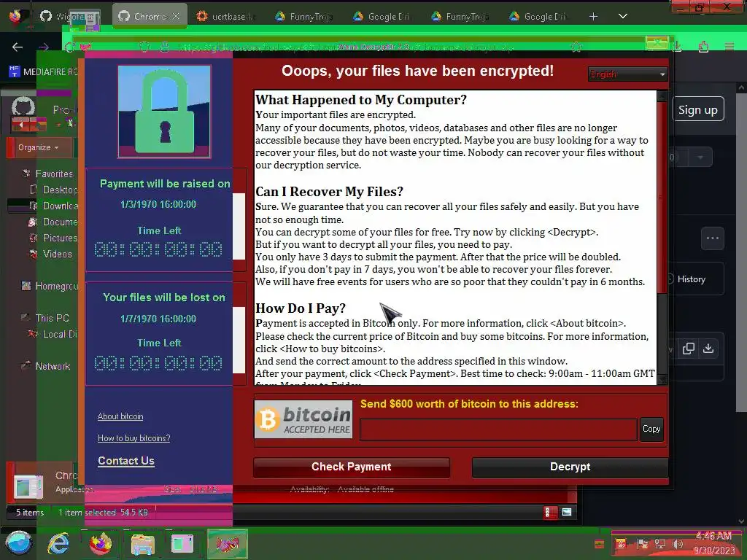Click the bitcoin address field
This screenshot has height=560, width=747.
[x=498, y=430]
